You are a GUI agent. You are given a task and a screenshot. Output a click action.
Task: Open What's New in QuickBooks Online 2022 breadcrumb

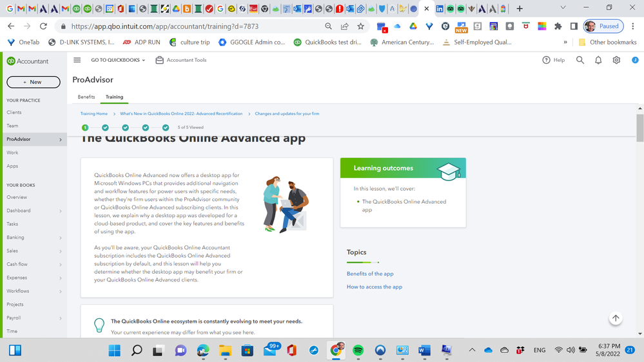[181, 114]
